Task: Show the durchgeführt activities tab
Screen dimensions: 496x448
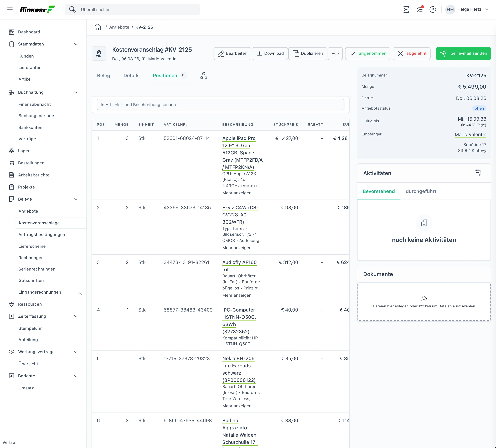Action: (421, 191)
